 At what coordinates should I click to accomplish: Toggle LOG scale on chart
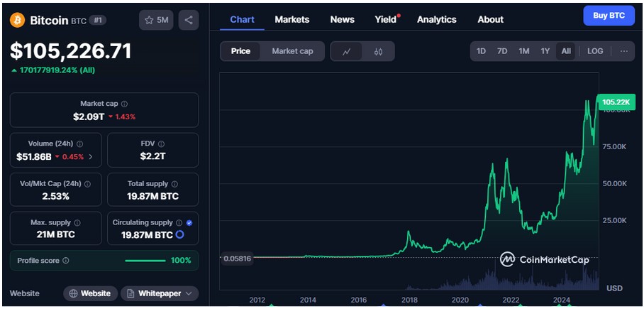(x=595, y=51)
